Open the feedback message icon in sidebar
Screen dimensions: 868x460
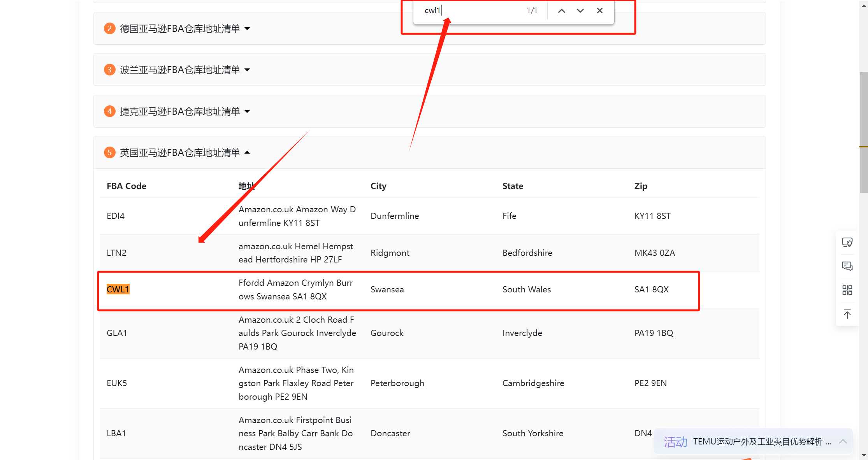click(847, 266)
